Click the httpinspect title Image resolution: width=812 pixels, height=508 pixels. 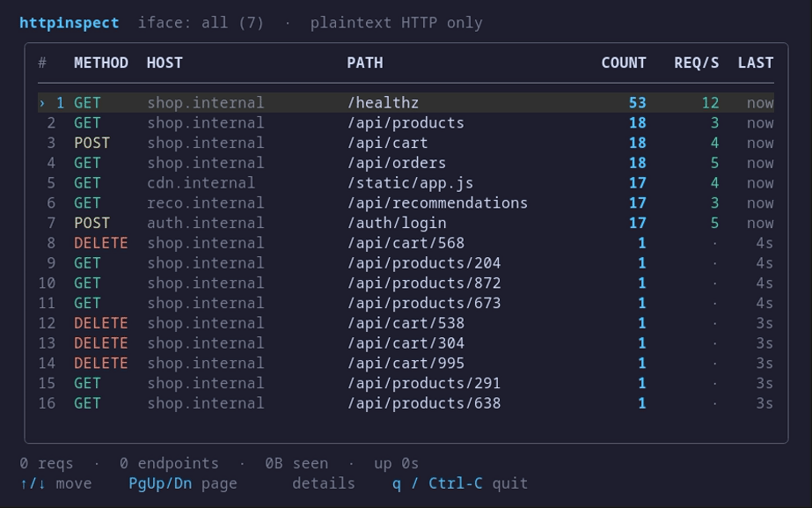tap(69, 23)
